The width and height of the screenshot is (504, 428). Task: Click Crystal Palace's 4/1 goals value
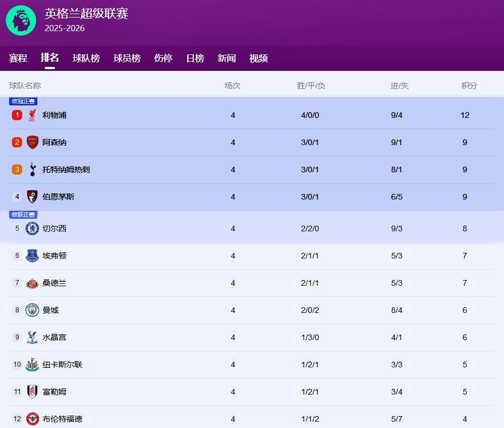(x=397, y=337)
